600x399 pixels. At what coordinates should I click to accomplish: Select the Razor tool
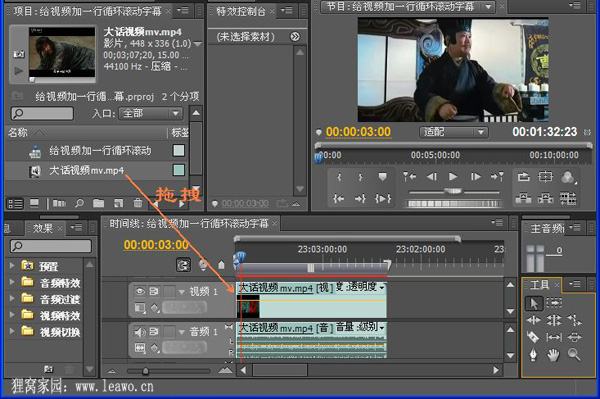(533, 337)
